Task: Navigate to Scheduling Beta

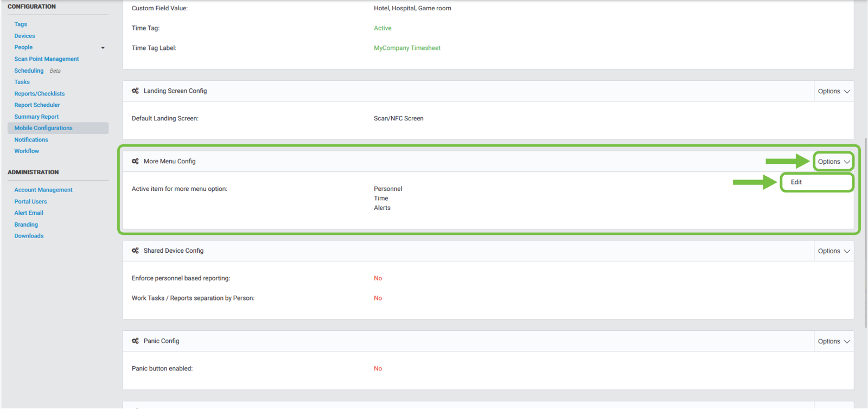Action: click(29, 71)
